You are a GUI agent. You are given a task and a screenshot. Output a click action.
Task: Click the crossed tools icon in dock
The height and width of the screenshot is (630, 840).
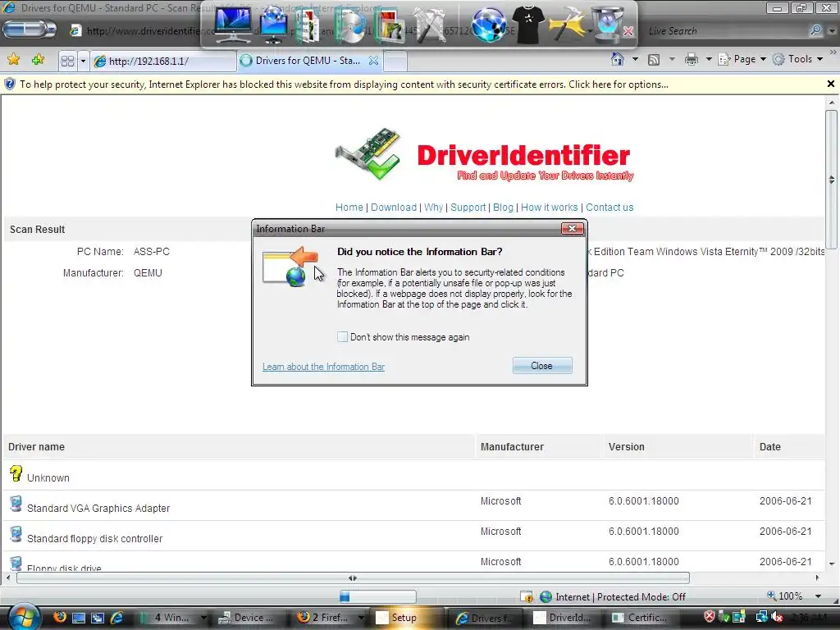(430, 25)
